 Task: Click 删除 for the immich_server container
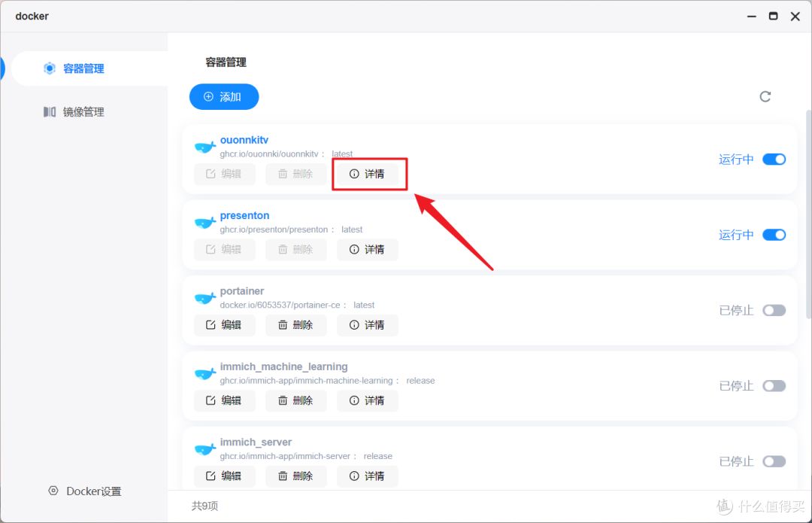(x=295, y=476)
